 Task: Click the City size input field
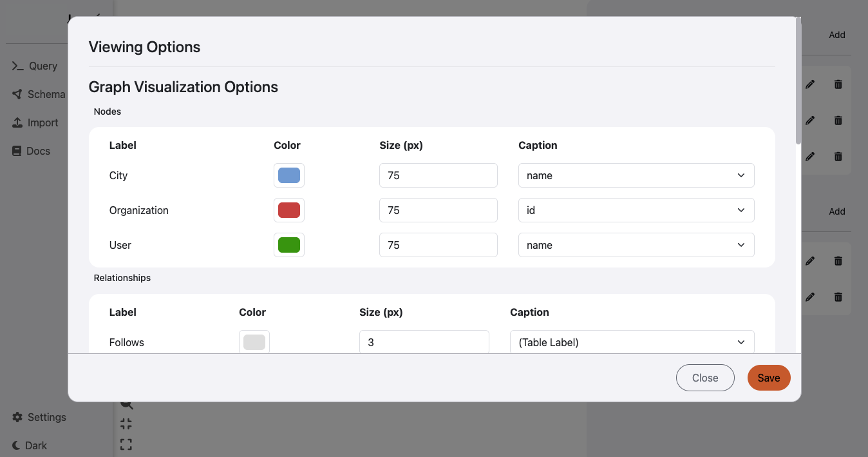[438, 175]
